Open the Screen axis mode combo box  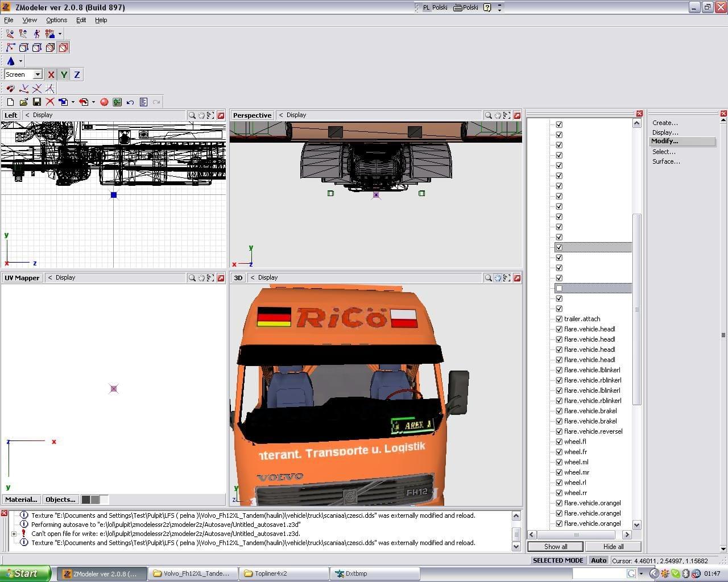click(23, 74)
